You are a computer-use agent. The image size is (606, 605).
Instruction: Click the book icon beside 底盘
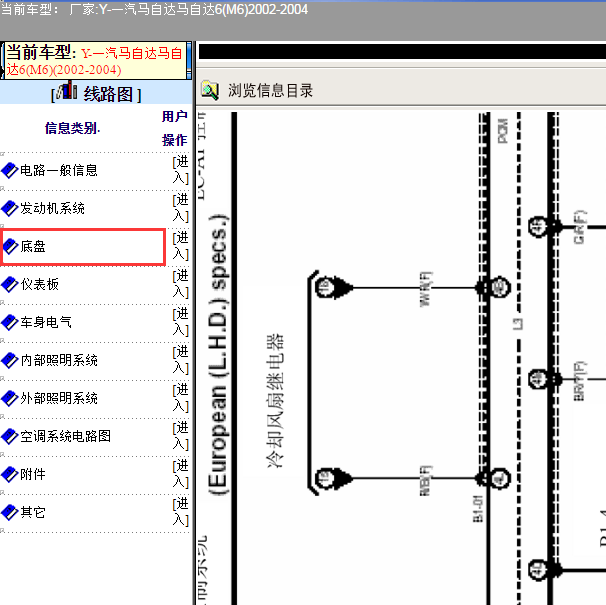click(x=10, y=246)
